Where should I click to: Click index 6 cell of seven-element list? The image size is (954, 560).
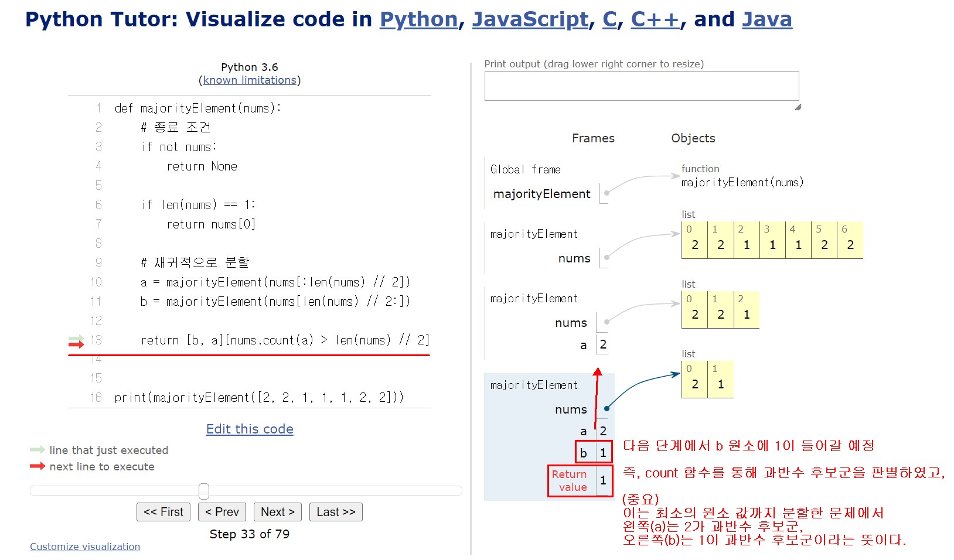[850, 240]
